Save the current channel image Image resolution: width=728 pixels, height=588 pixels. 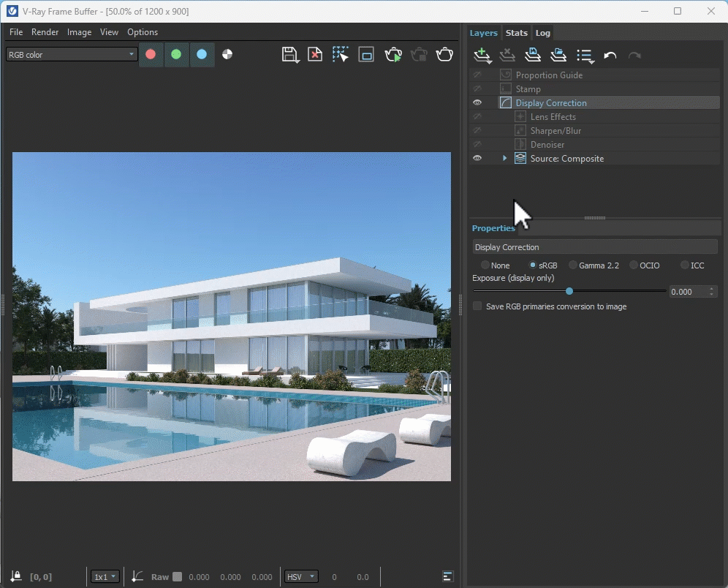coord(290,55)
